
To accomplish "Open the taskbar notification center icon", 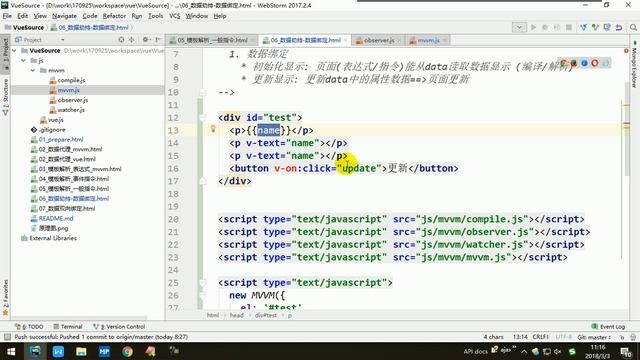I will pos(626,351).
